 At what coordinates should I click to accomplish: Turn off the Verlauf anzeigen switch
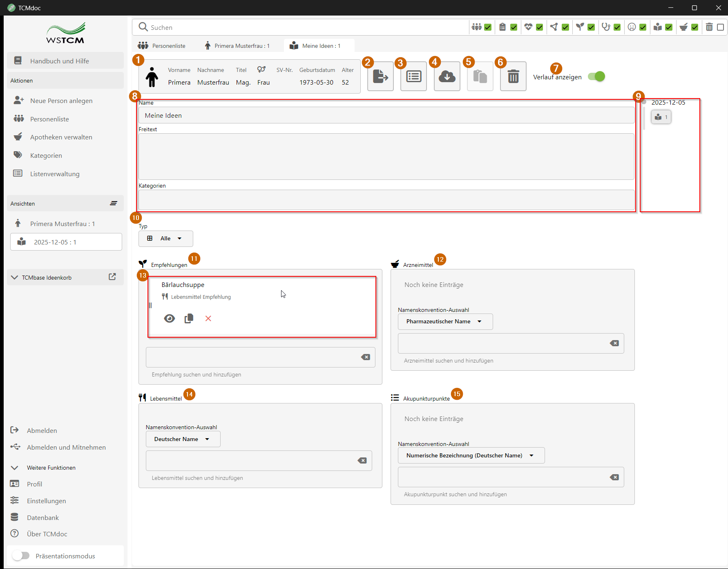(596, 76)
